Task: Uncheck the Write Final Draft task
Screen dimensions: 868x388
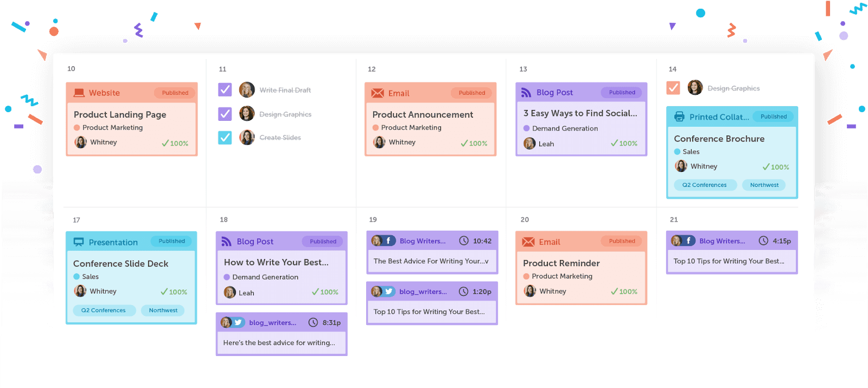Action: (x=225, y=89)
